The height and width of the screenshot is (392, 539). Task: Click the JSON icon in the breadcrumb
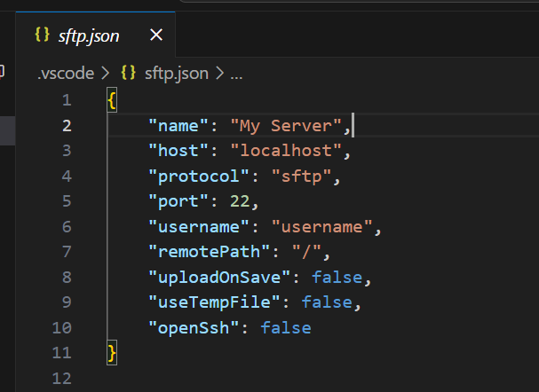(x=129, y=74)
